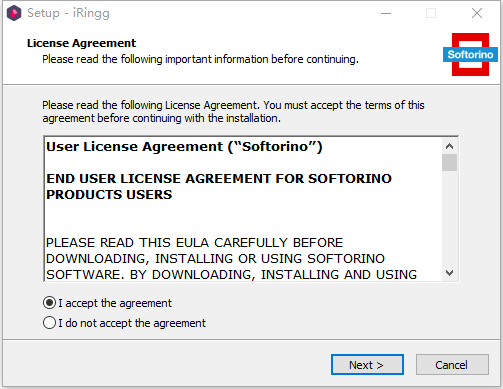This screenshot has height=389, width=503.
Task: Choose the "I do not accept the agreement" radio button
Action: (x=49, y=323)
